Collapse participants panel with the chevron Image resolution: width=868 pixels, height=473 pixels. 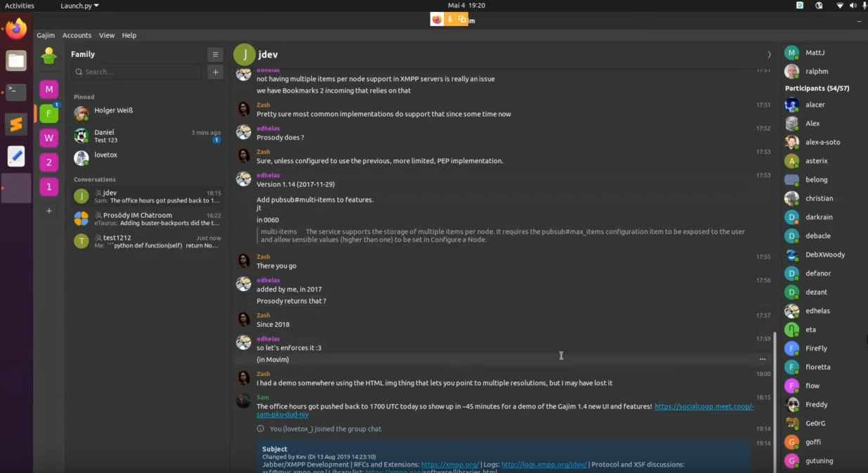click(x=769, y=54)
